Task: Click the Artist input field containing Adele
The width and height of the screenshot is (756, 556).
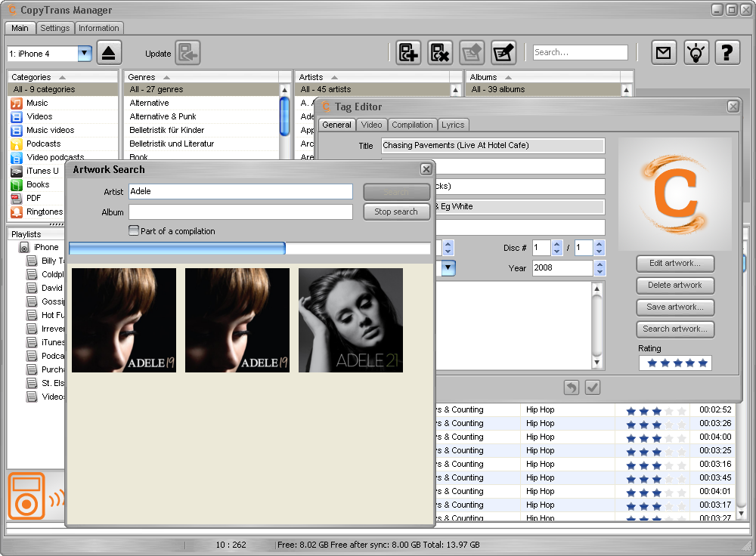Action: (x=240, y=191)
